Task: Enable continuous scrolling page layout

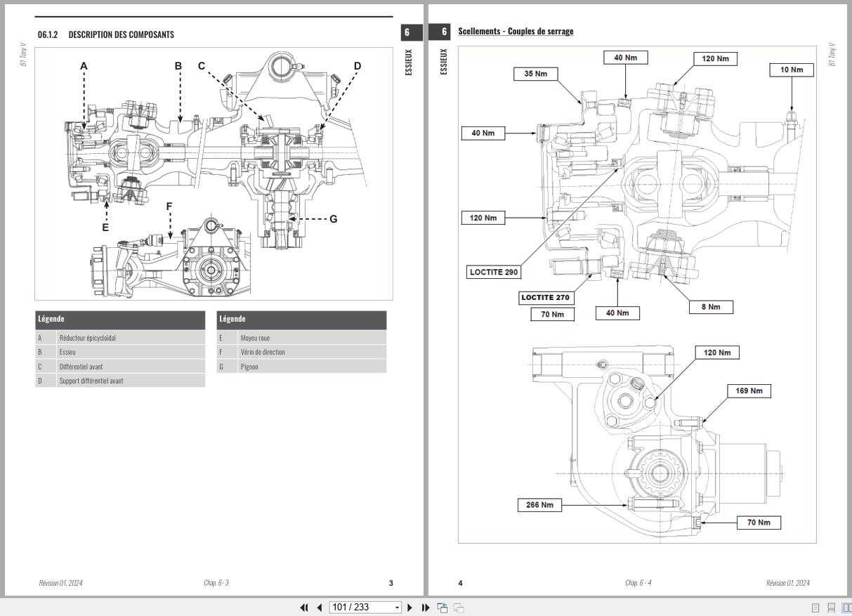Action: [x=832, y=608]
